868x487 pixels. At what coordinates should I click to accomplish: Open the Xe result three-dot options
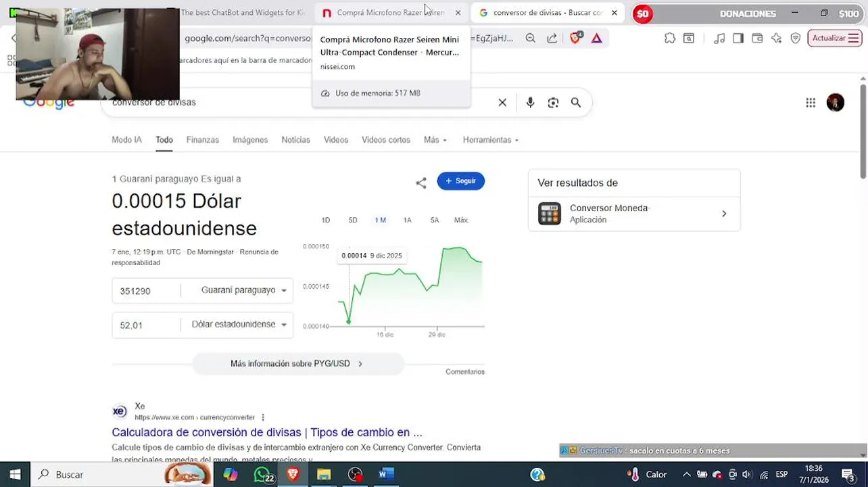tap(263, 417)
